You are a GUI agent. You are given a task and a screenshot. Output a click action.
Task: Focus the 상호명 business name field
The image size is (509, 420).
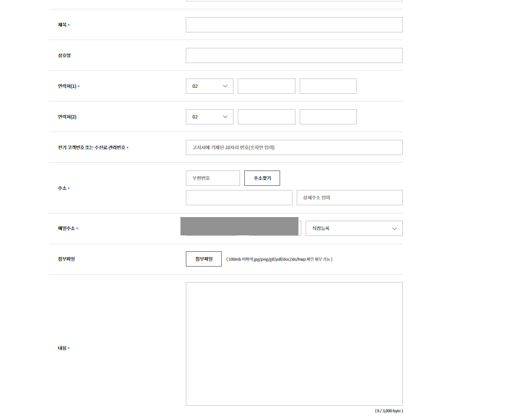tap(294, 55)
